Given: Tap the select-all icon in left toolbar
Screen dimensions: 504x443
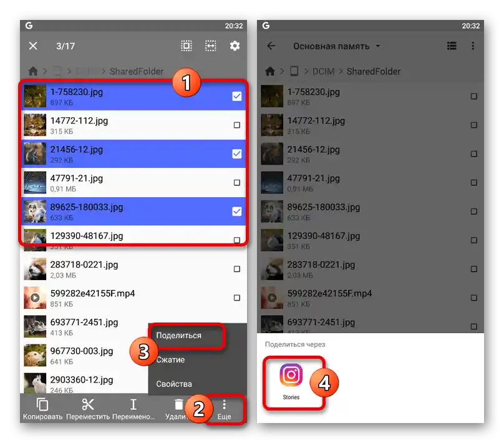Looking at the screenshot, I should 187,46.
